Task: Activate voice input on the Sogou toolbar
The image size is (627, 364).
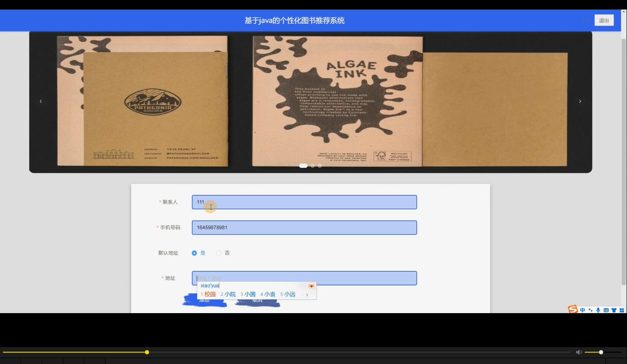Action: [x=598, y=310]
